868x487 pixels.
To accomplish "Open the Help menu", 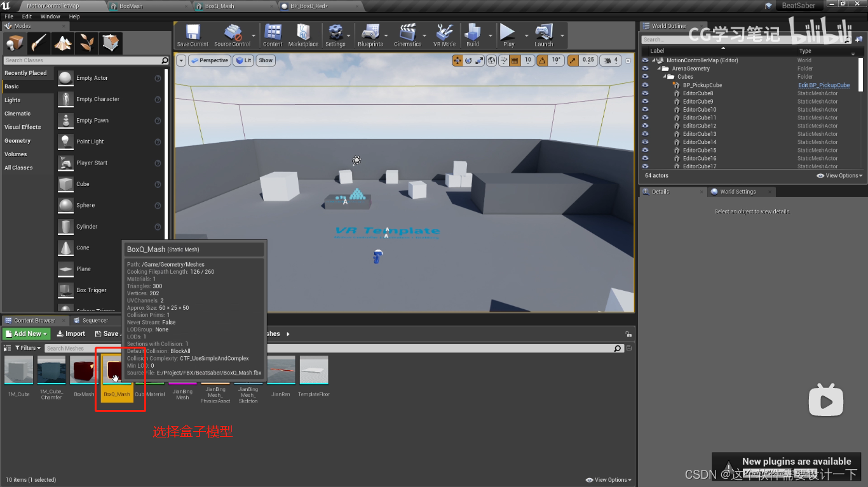I will (x=74, y=17).
